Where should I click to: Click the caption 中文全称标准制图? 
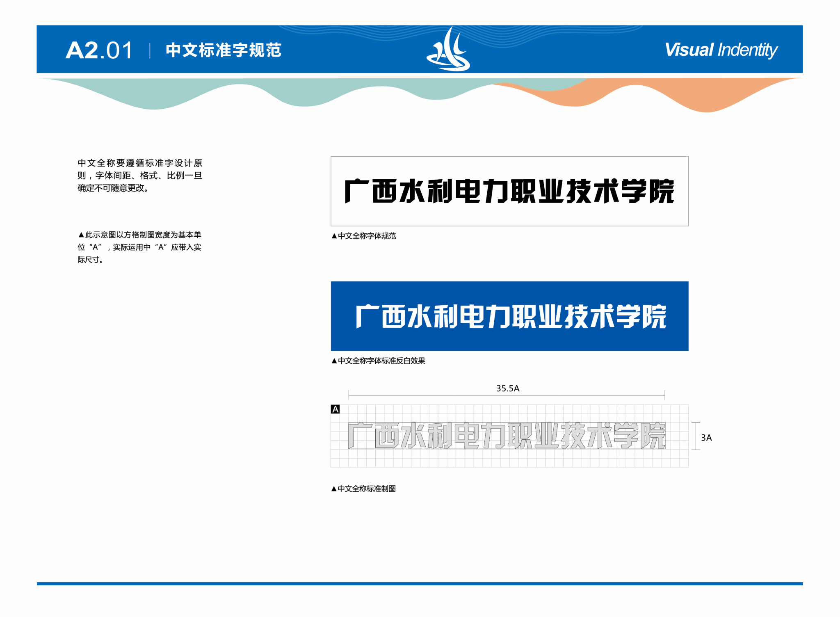[363, 489]
